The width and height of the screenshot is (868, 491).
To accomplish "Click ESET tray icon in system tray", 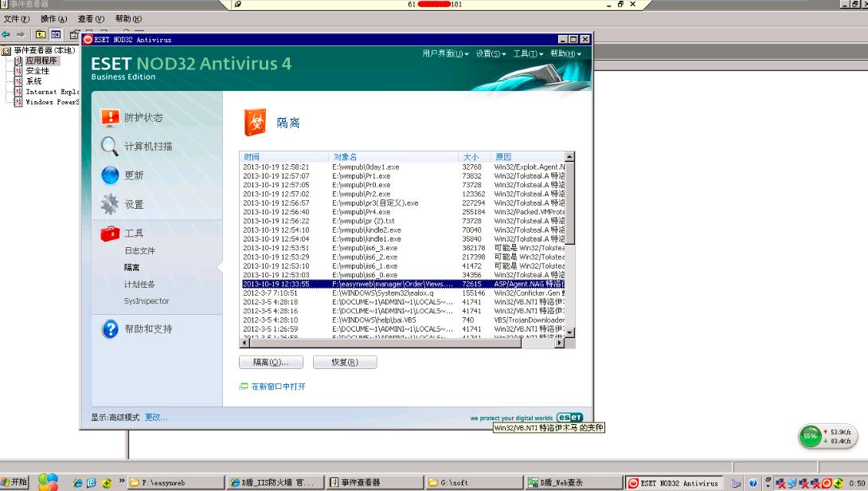I will [827, 483].
